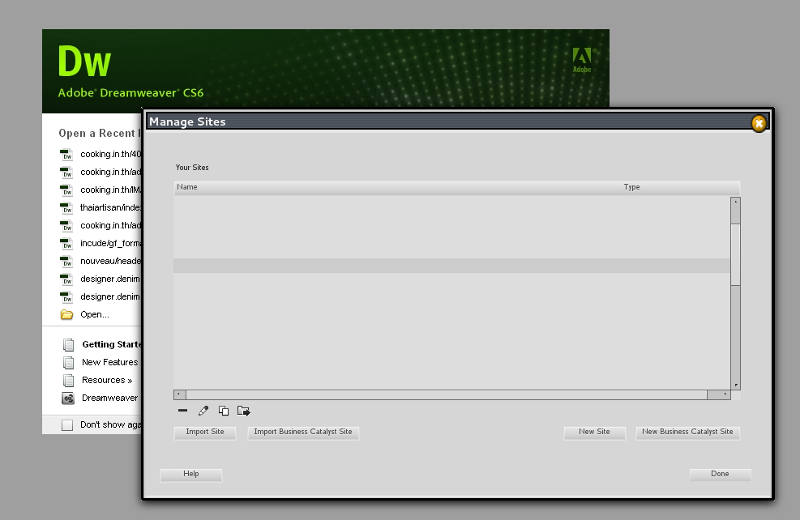Click the Import Site button
This screenshot has width=800, height=520.
click(205, 432)
